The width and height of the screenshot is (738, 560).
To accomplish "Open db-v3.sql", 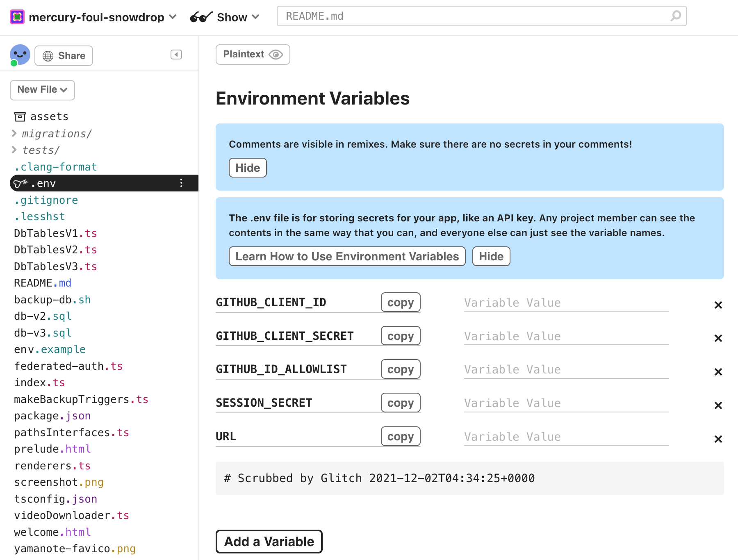I will click(43, 333).
